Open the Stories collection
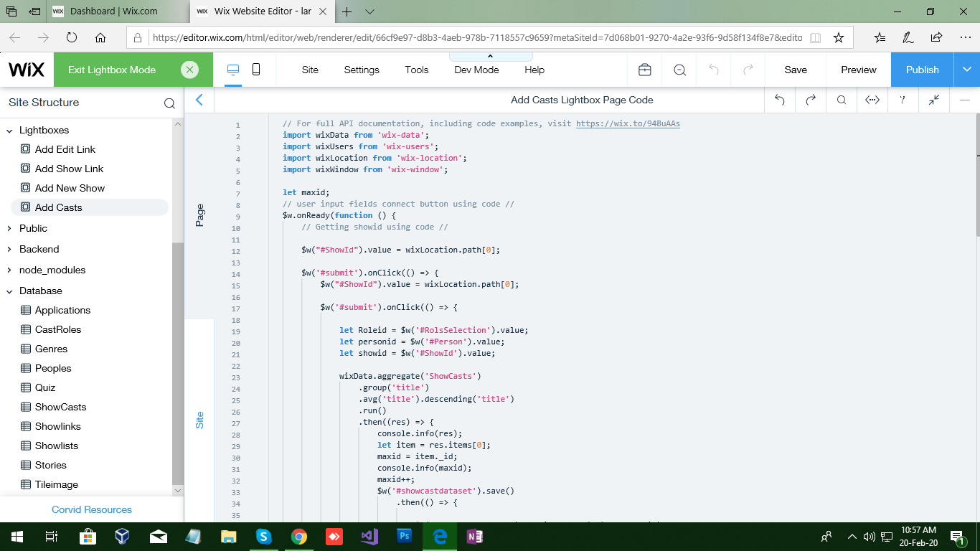The height and width of the screenshot is (551, 980). click(x=50, y=465)
